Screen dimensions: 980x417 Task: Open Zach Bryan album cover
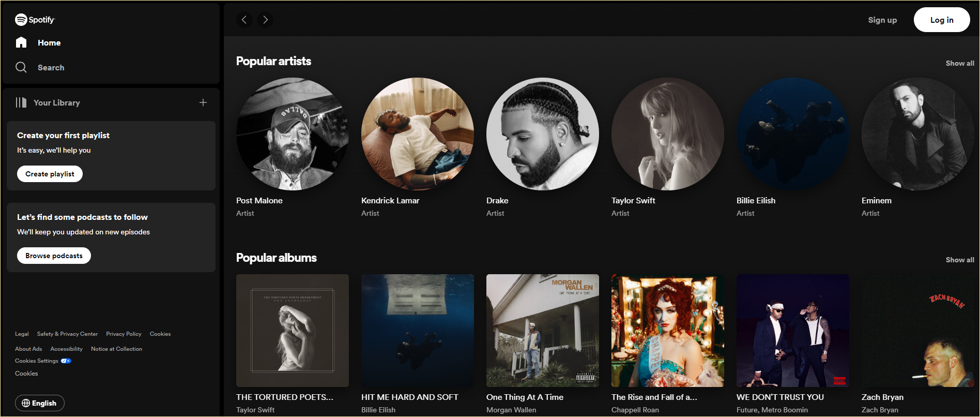[918, 331]
